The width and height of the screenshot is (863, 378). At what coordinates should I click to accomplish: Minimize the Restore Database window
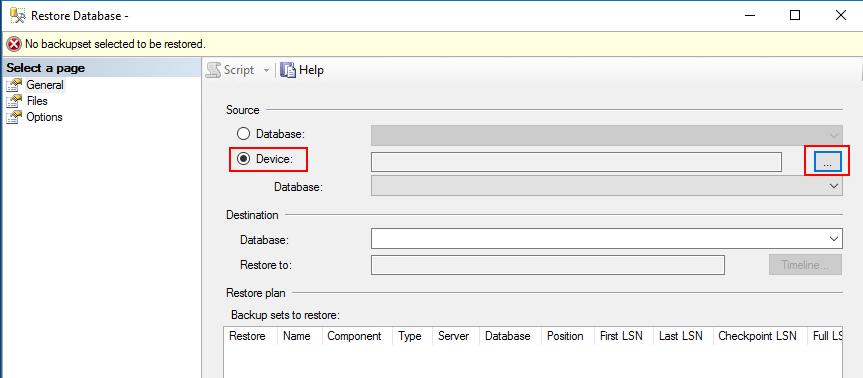pyautogui.click(x=749, y=15)
